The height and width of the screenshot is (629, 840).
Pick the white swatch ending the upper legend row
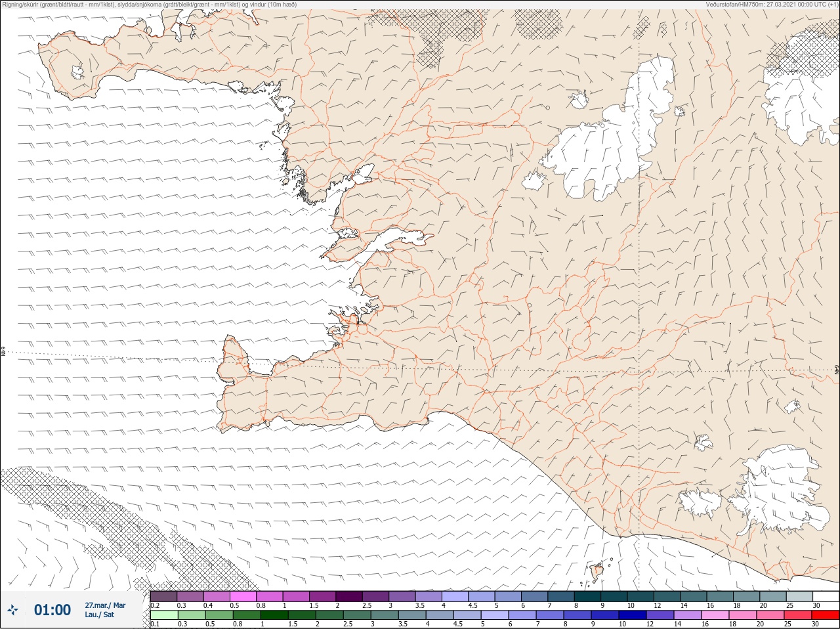(826, 596)
